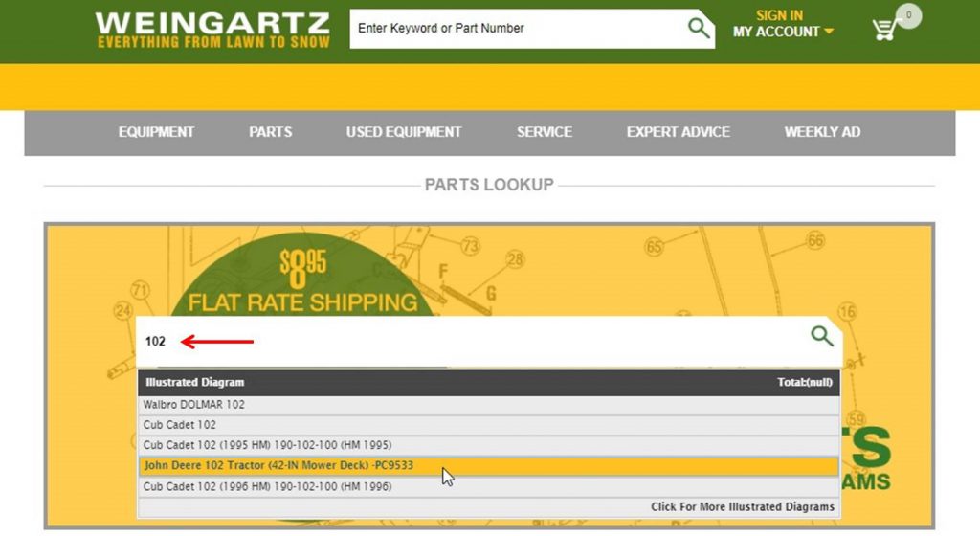This screenshot has width=980, height=536.
Task: Click For More Illustrated Diagrams link
Action: (743, 506)
